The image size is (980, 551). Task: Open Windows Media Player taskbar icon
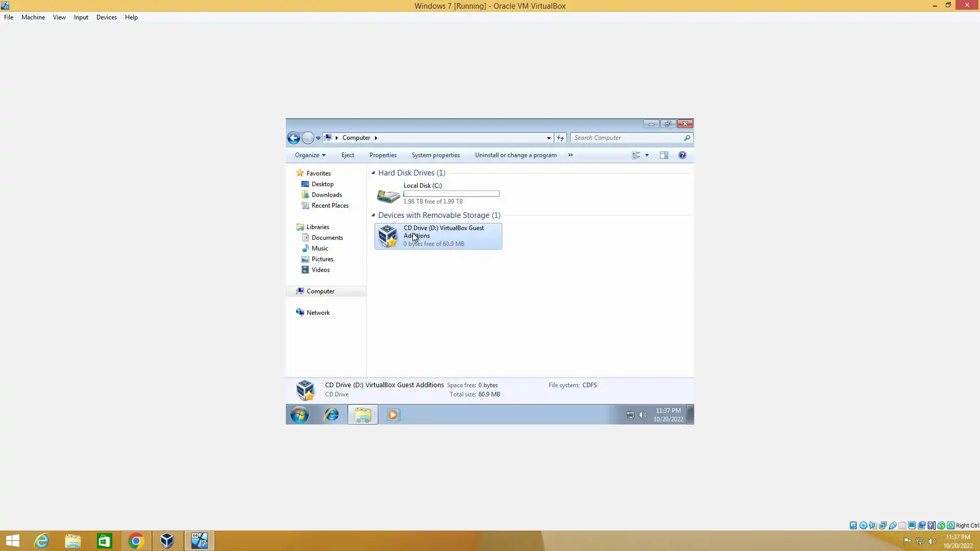pos(393,415)
